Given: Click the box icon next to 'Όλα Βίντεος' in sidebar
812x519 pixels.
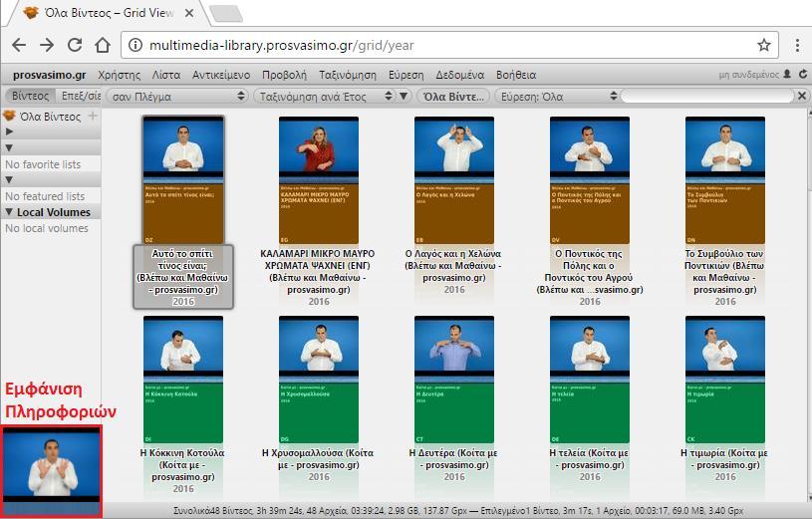Looking at the screenshot, I should click(x=9, y=116).
